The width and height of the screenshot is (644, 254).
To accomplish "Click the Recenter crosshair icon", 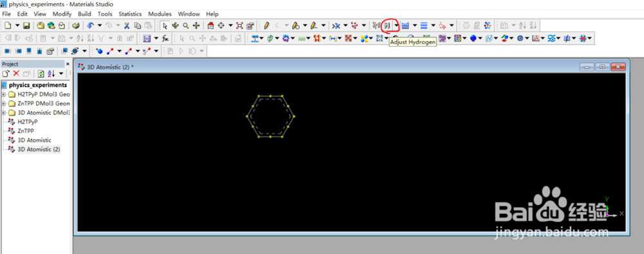I will [222, 26].
